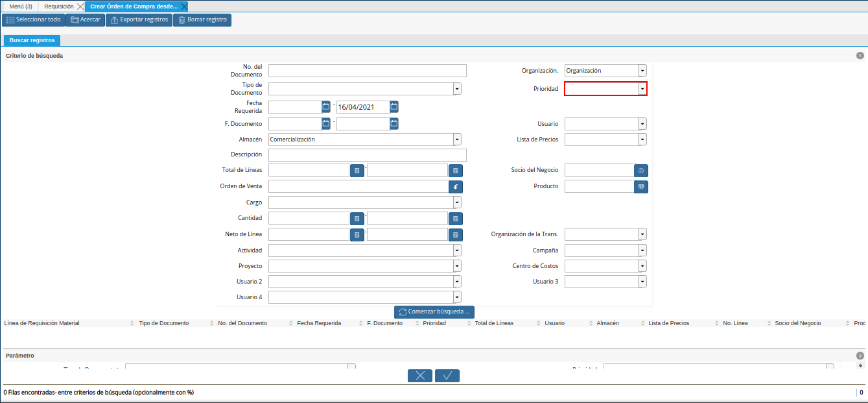Switch to the Requisición tab
The width and height of the screenshot is (868, 403).
point(59,6)
